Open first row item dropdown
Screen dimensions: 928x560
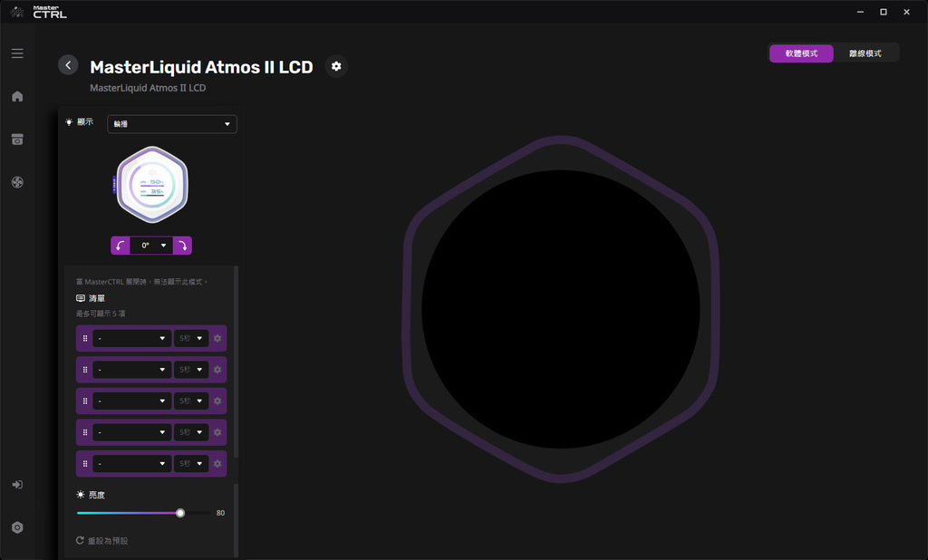click(132, 339)
